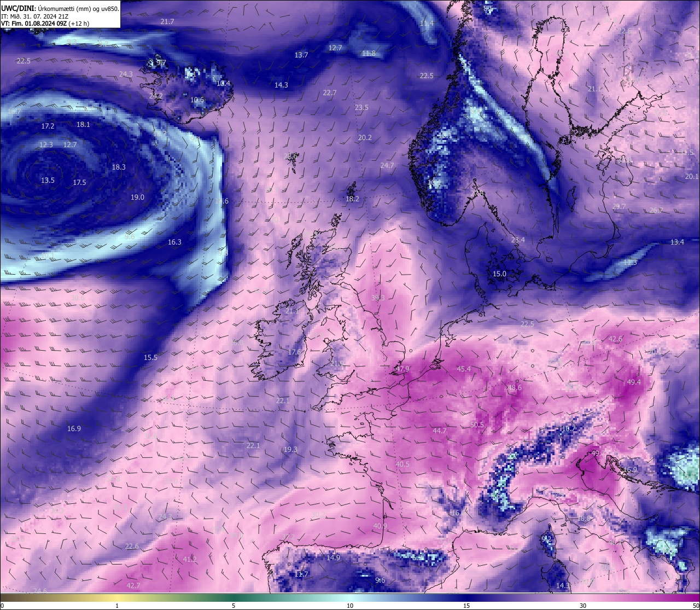Click the 42.6 value over Poland
This screenshot has height=610, width=700.
(x=615, y=339)
